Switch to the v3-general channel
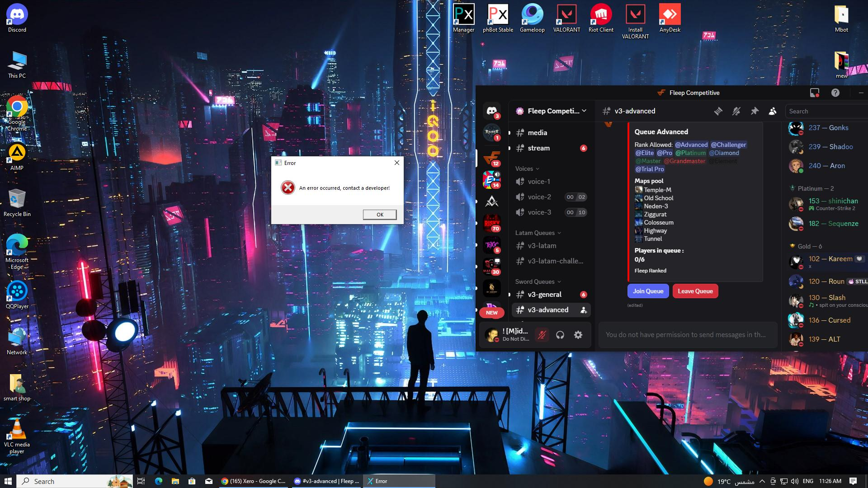868x488 pixels. coord(544,295)
